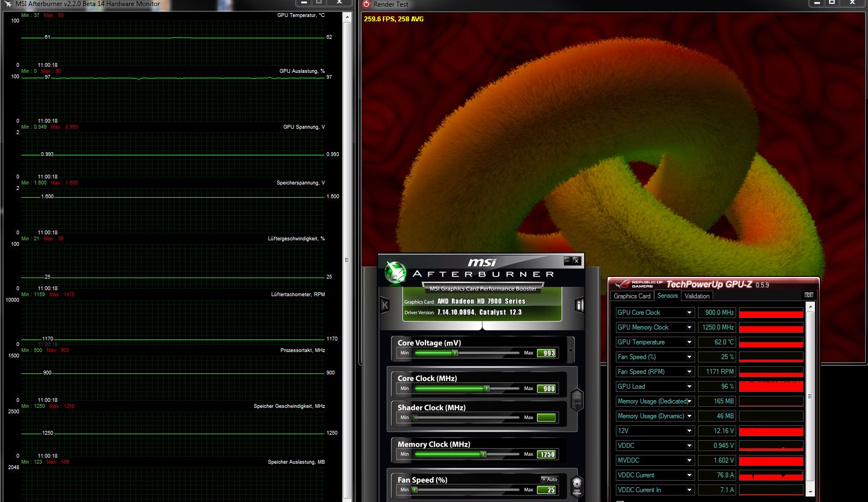Viewport: 868px width, 502px height.
Task: Click the Core Clock slider handle
Action: pyautogui.click(x=486, y=389)
